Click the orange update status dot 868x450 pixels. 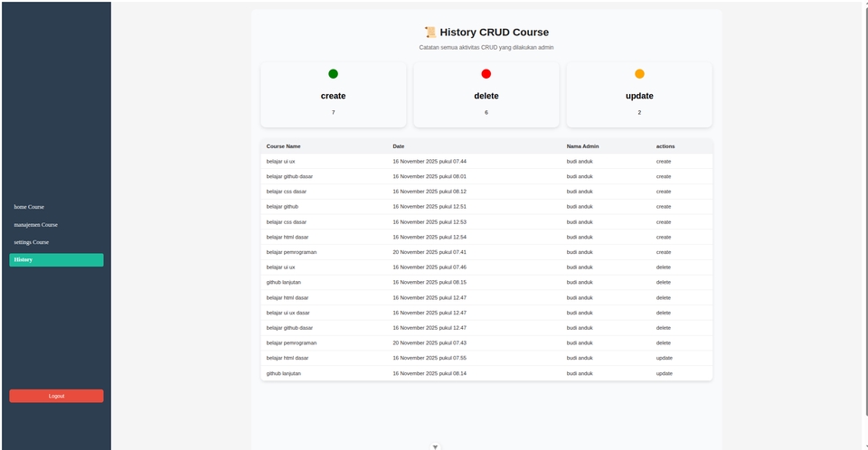pos(639,74)
